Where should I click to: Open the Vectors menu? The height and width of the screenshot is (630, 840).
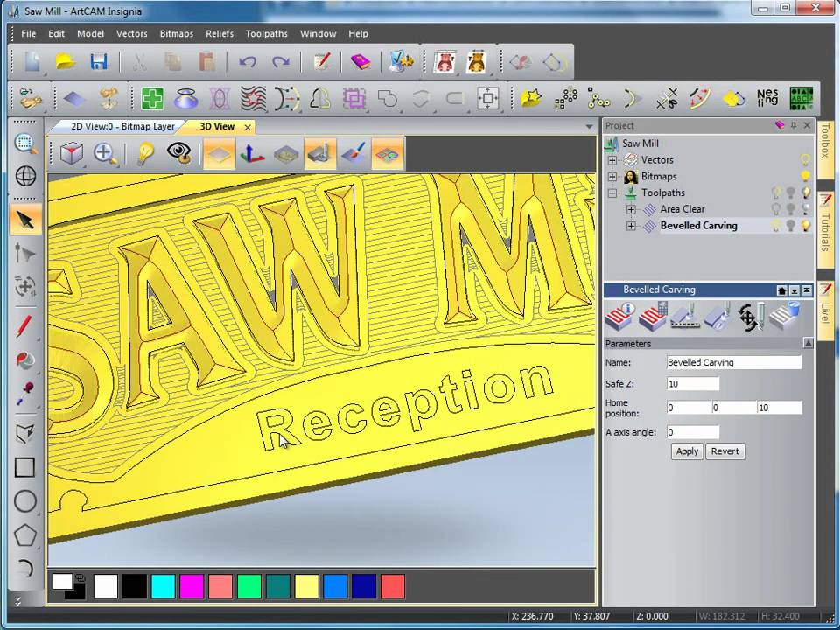131,33
